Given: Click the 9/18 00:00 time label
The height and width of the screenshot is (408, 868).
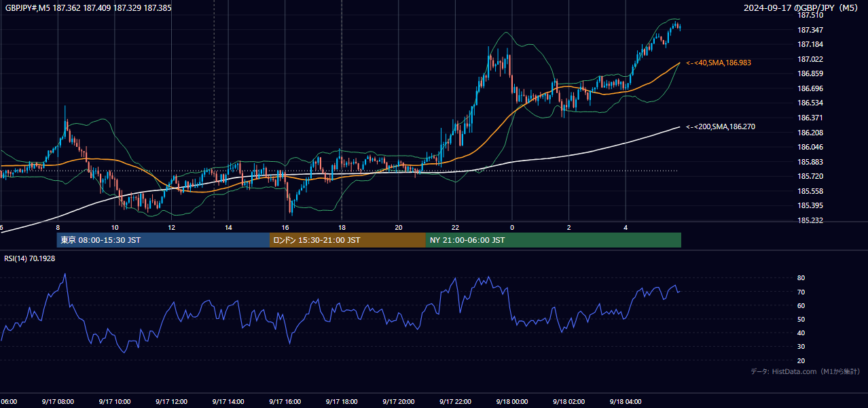Looking at the screenshot, I should (x=512, y=401).
